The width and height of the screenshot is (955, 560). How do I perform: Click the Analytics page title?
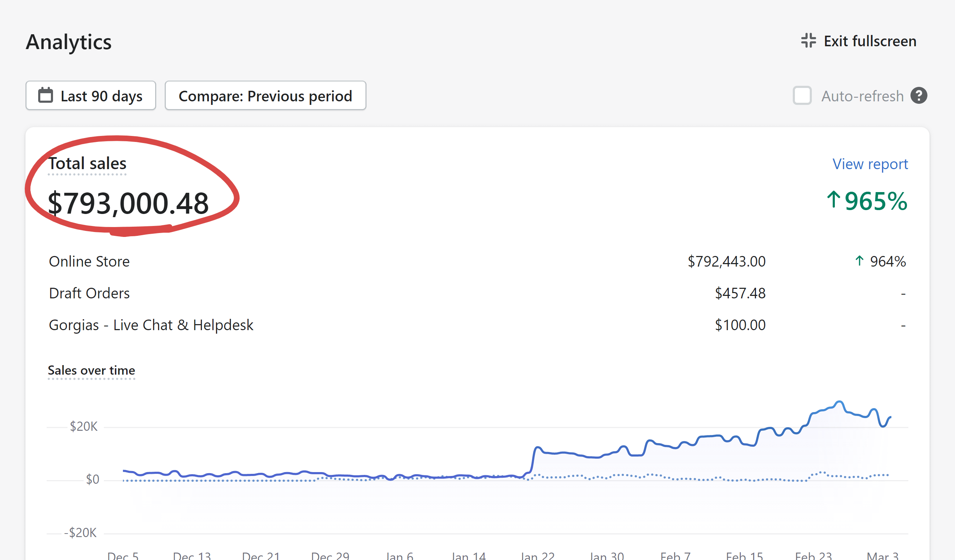(69, 42)
